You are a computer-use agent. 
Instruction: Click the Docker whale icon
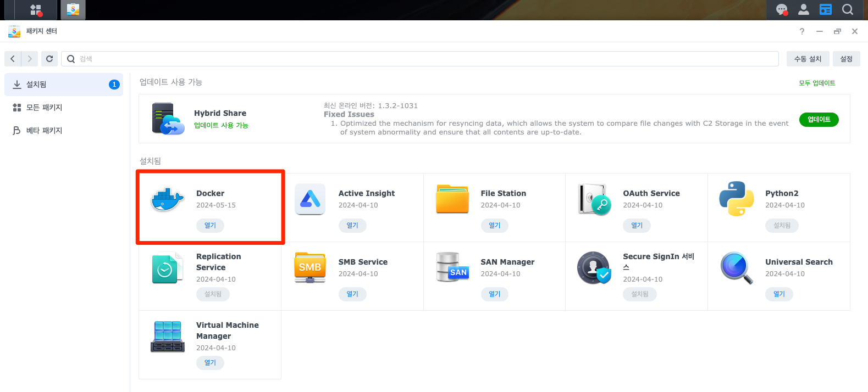click(168, 199)
